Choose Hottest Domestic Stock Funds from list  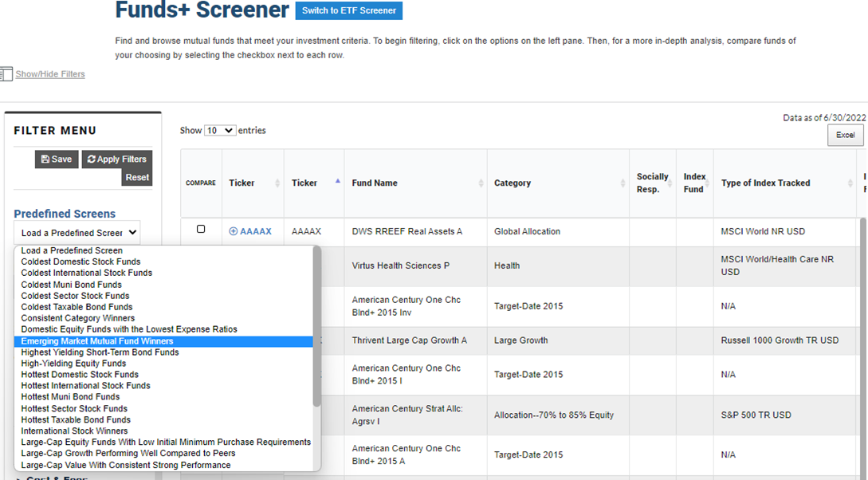pyautogui.click(x=80, y=375)
